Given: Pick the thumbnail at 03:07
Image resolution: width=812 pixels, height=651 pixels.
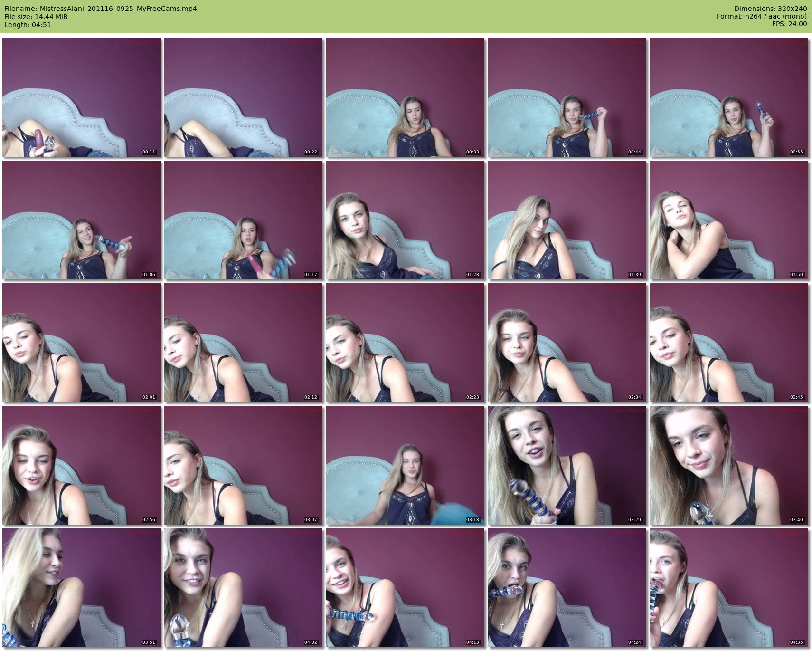Looking at the screenshot, I should click(244, 465).
